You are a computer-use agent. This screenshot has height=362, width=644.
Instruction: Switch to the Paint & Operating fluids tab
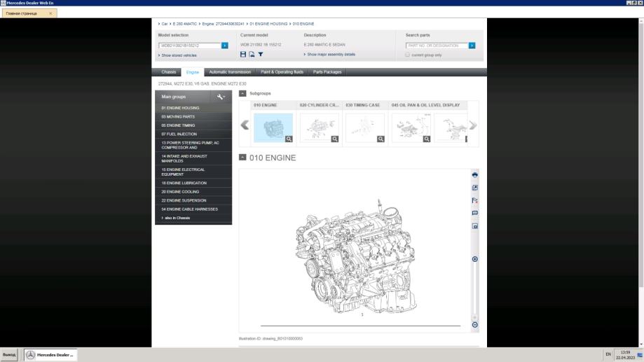click(x=282, y=72)
